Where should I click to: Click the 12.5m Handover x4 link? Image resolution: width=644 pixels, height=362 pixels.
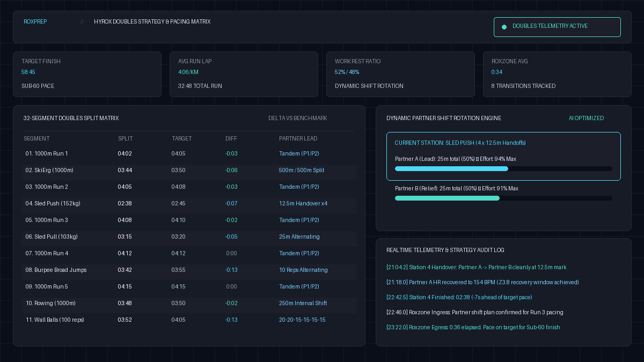303,203
